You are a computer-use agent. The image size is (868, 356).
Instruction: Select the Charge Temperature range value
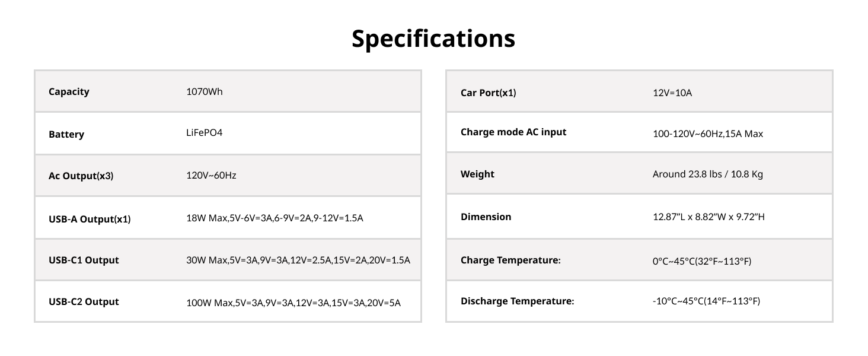pos(702,261)
